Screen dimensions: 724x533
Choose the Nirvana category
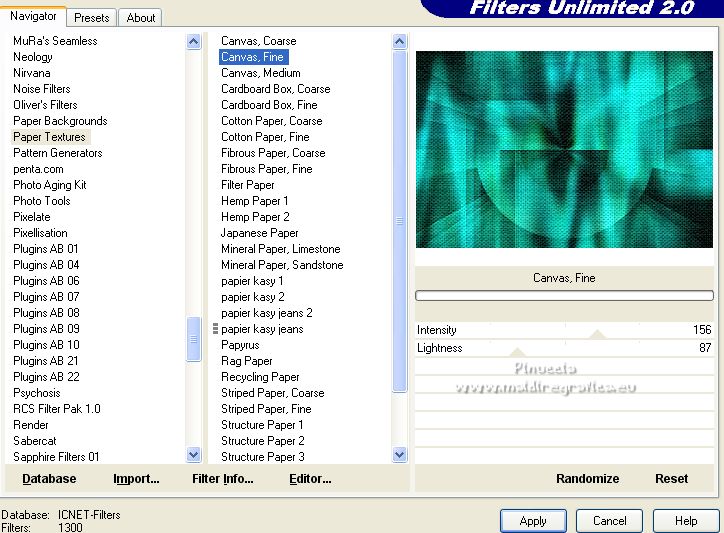pyautogui.click(x=32, y=73)
